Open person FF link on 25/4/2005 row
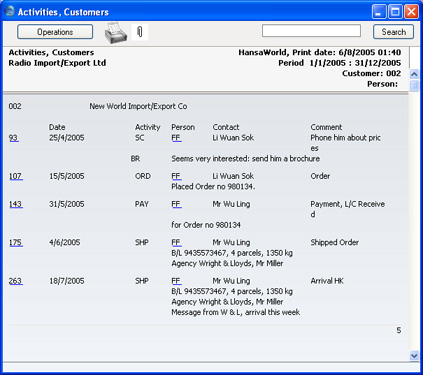This screenshot has width=423, height=375. coord(176,138)
